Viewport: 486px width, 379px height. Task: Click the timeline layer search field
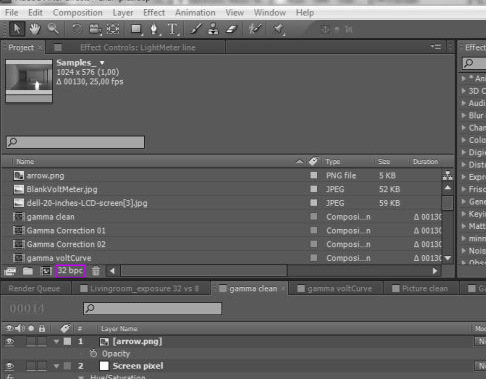tap(152, 308)
